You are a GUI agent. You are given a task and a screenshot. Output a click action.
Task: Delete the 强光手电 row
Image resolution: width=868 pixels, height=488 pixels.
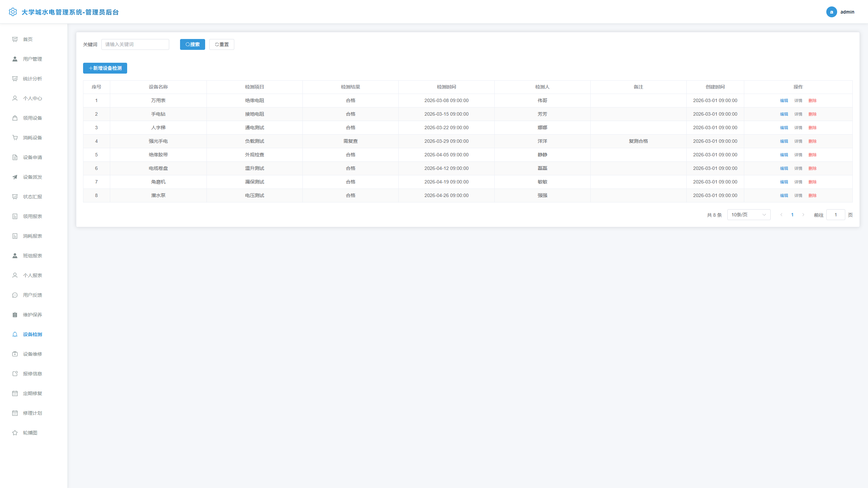(x=812, y=141)
